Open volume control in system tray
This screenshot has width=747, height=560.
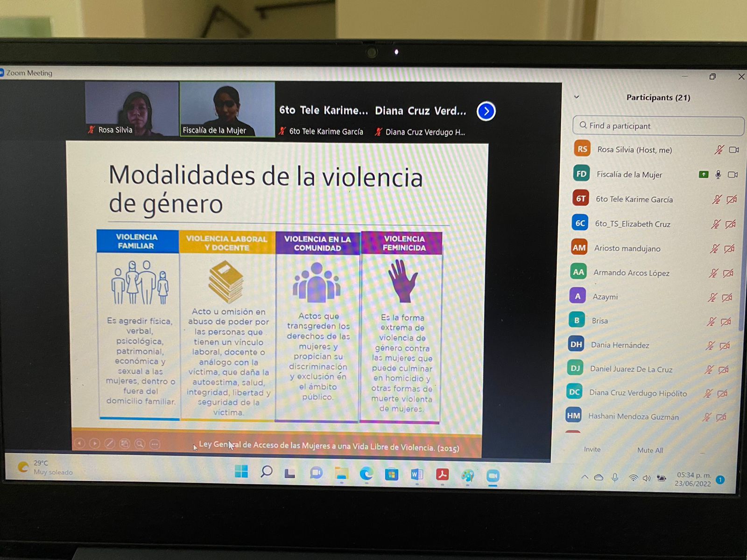[x=647, y=478]
